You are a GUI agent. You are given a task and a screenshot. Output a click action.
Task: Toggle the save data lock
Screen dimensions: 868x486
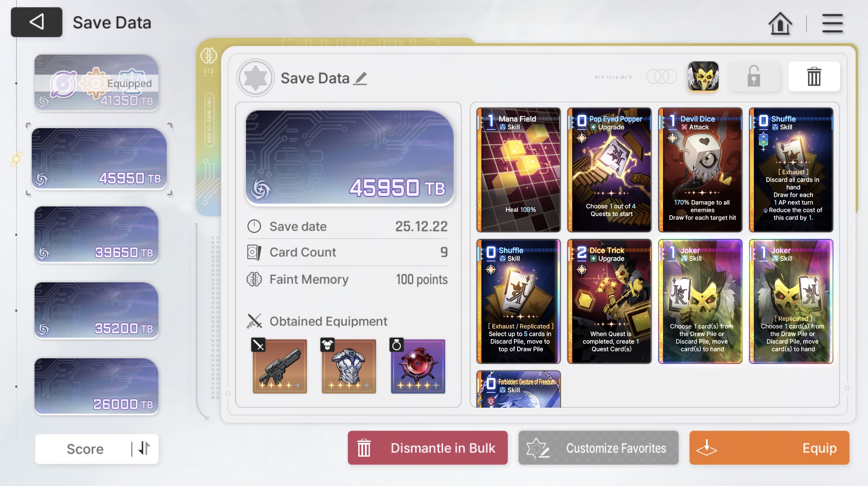[x=754, y=76]
